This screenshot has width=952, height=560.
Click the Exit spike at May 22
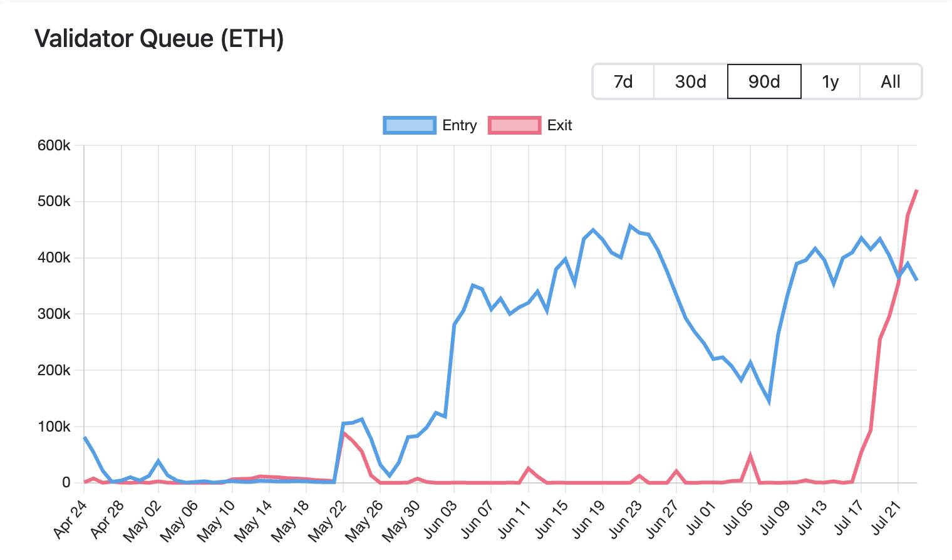point(343,433)
